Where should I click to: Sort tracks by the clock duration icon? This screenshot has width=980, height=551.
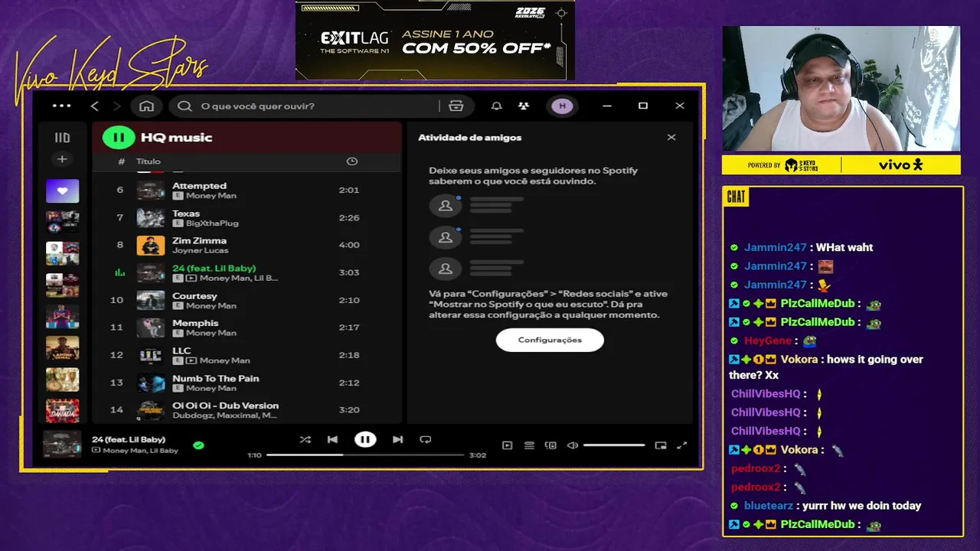pyautogui.click(x=352, y=161)
